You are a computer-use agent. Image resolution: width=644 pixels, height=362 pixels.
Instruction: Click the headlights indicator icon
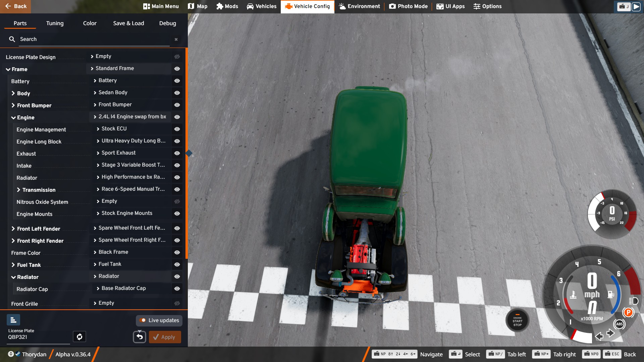(633, 301)
